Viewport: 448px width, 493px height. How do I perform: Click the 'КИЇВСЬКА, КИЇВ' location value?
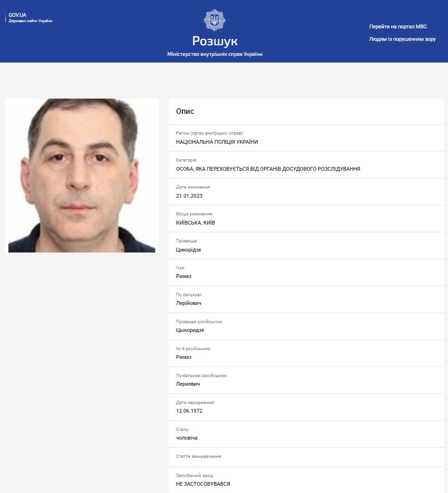199,223
